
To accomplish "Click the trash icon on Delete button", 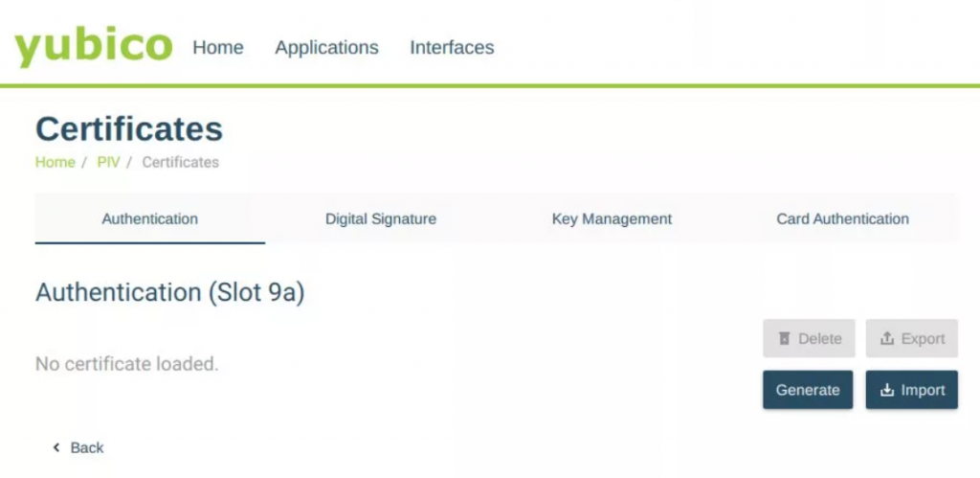I will click(785, 338).
